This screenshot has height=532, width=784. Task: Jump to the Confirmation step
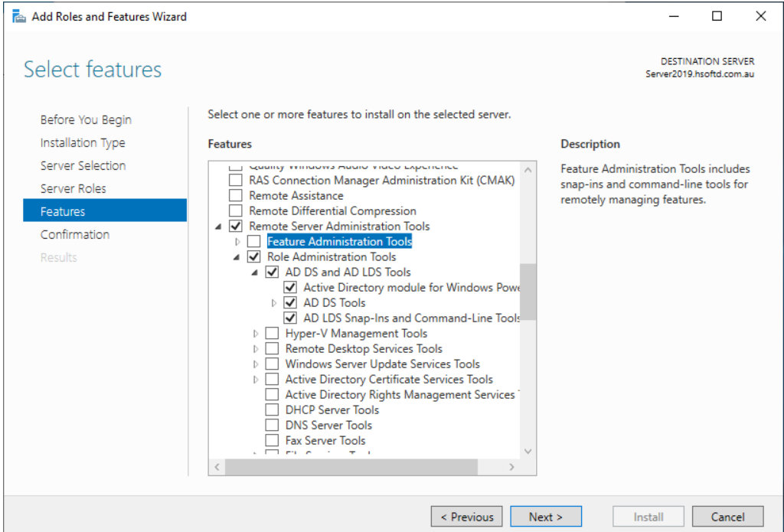point(75,234)
